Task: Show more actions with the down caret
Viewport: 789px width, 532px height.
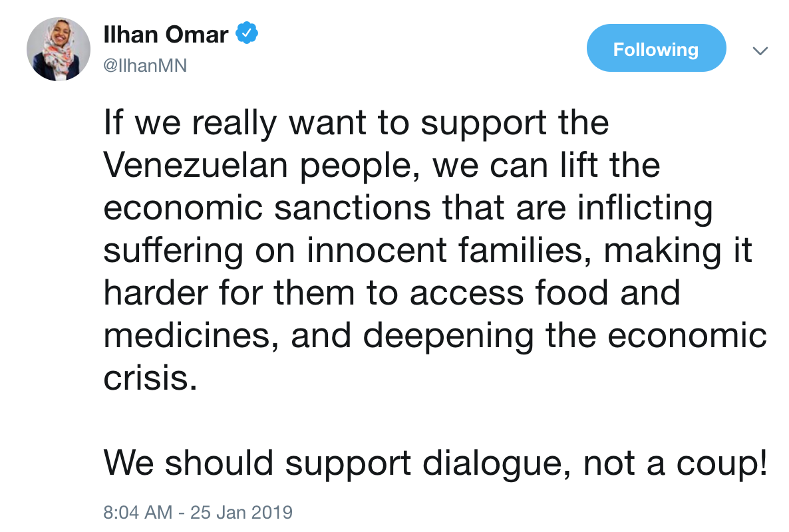Action: tap(760, 51)
